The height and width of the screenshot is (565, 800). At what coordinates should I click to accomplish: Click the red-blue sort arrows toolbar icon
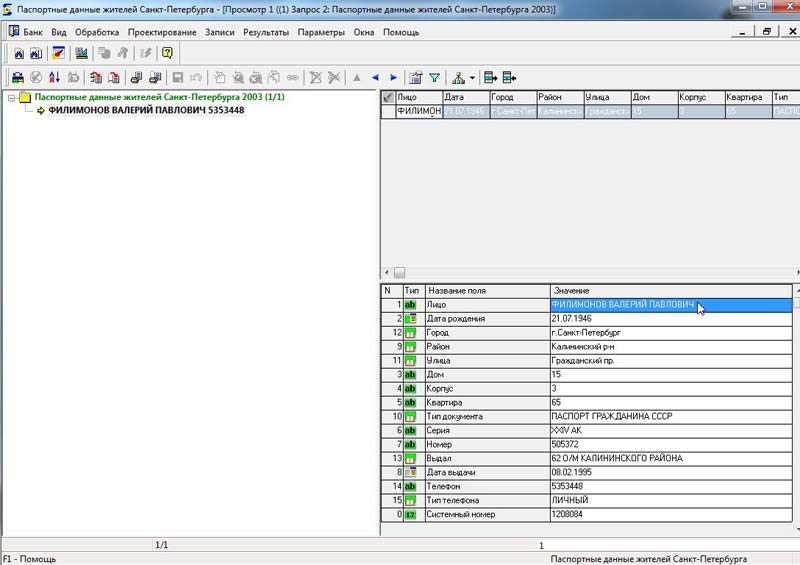54,77
